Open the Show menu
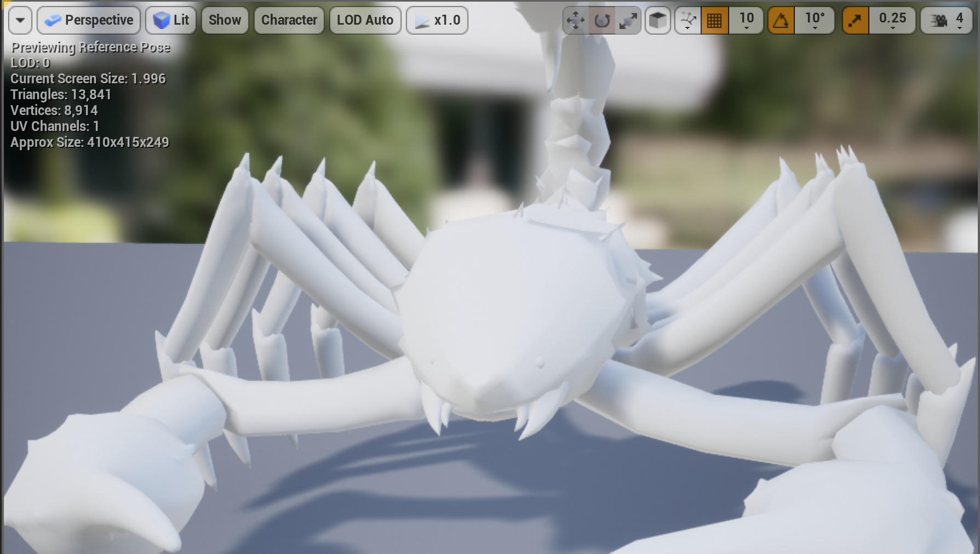 coord(225,20)
